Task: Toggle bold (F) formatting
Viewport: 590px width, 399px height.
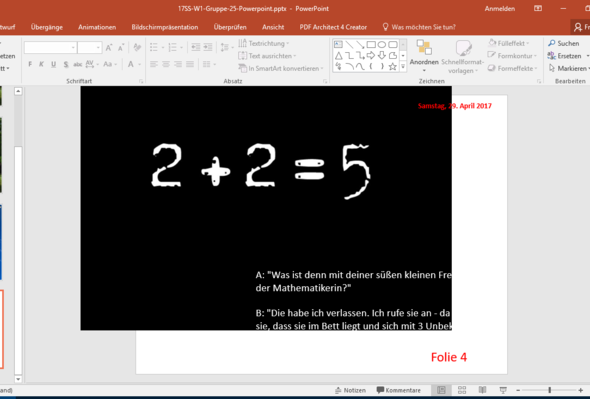Action: pos(30,64)
